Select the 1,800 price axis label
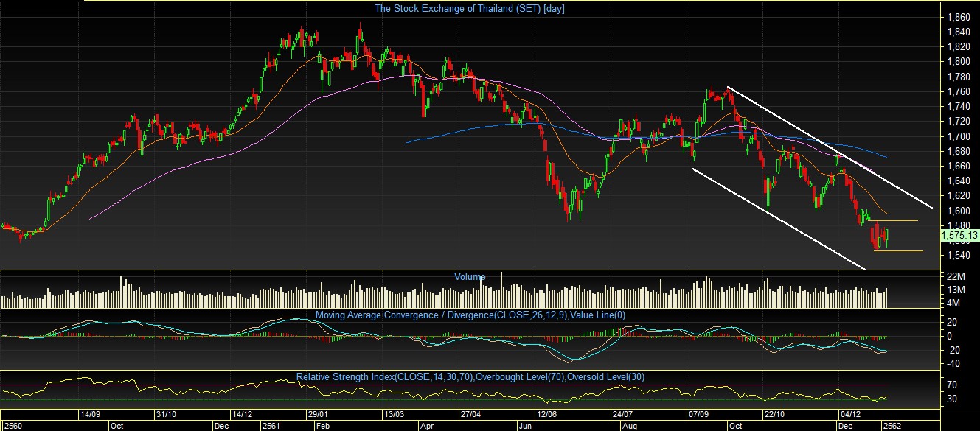 (958, 61)
